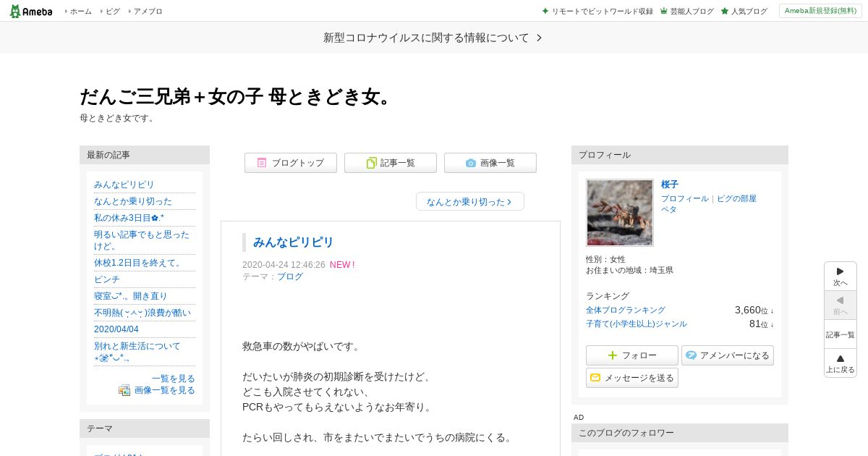The image size is (868, 456).
Task: Click メッセージを送る button
Action: pyautogui.click(x=632, y=378)
